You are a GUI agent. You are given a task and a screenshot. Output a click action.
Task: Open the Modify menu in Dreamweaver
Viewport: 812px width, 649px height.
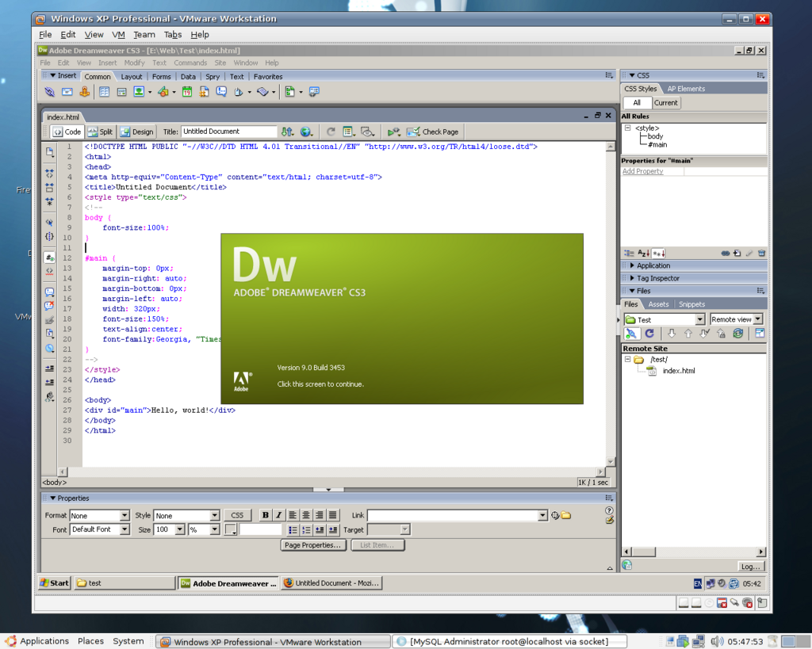[134, 63]
